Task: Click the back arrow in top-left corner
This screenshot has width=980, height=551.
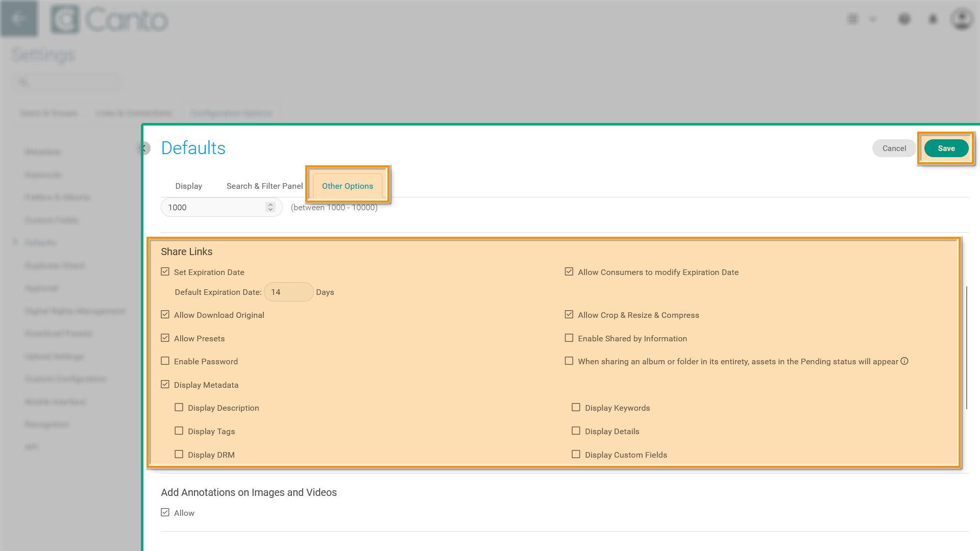Action: click(19, 19)
